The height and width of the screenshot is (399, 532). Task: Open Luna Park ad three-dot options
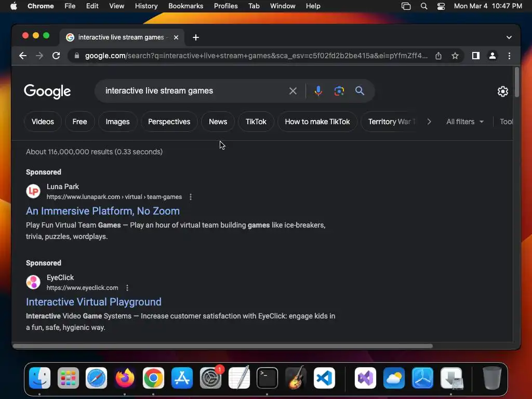tap(191, 197)
